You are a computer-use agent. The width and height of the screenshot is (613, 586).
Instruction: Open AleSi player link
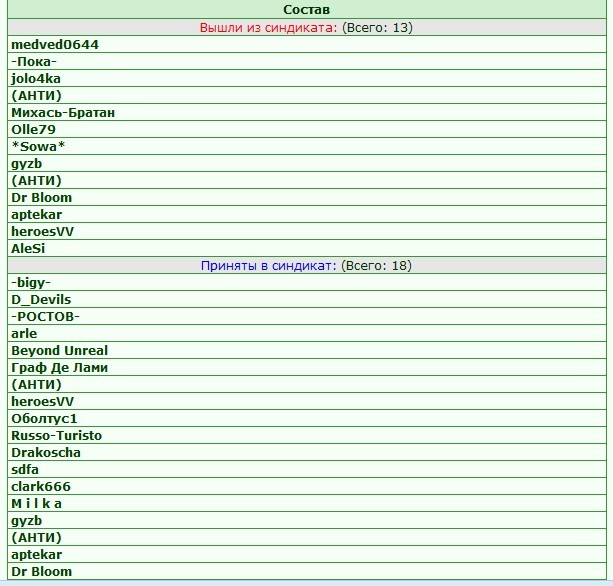(x=28, y=248)
